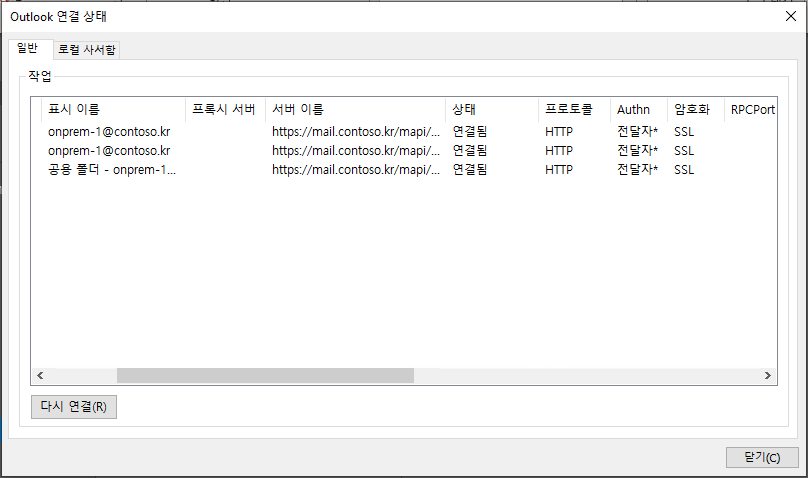Click 전달자* value in the 공용 폴더 row
808x478 pixels.
pos(637,170)
